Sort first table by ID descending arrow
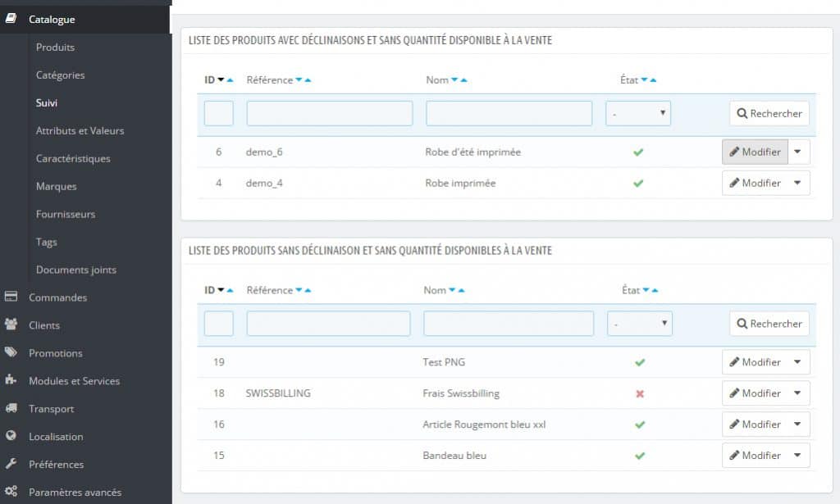This screenshot has height=504, width=840. (x=221, y=79)
